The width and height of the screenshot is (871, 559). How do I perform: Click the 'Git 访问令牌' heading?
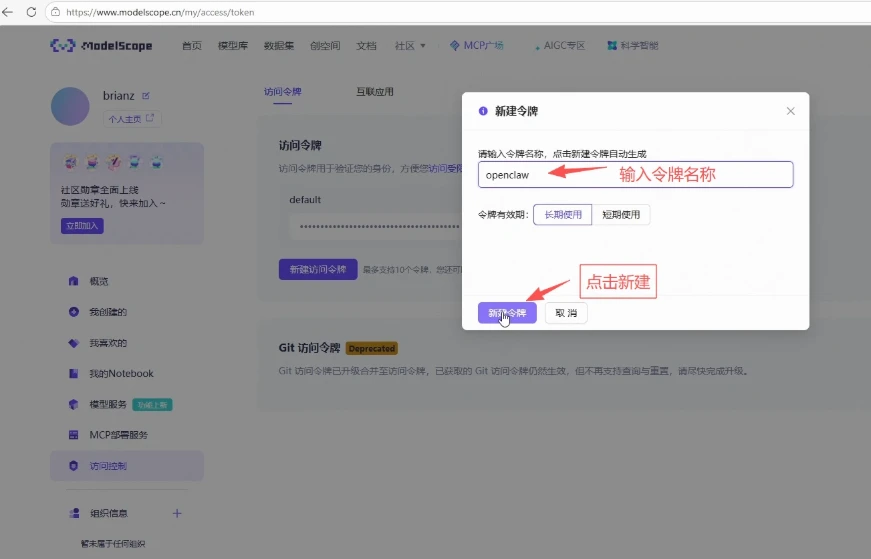pos(309,348)
